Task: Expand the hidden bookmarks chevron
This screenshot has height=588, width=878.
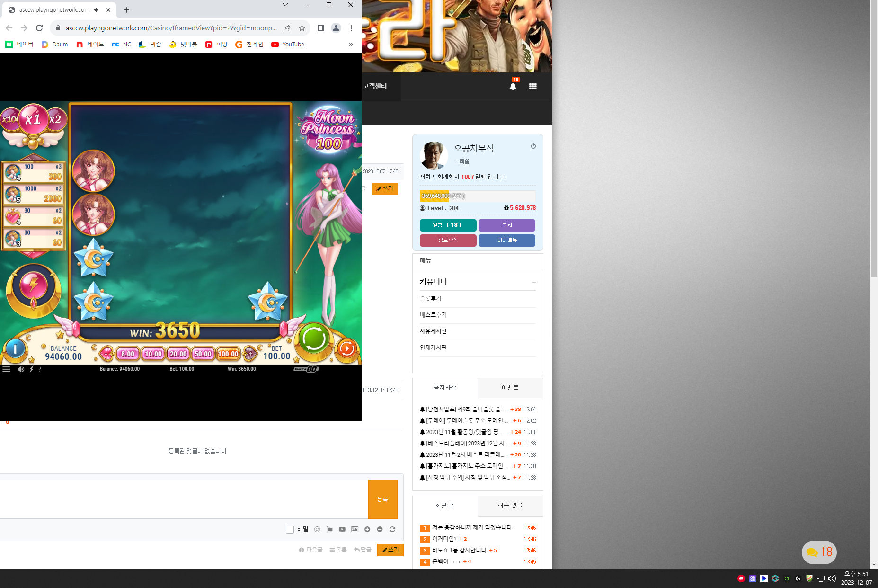Action: [x=351, y=45]
